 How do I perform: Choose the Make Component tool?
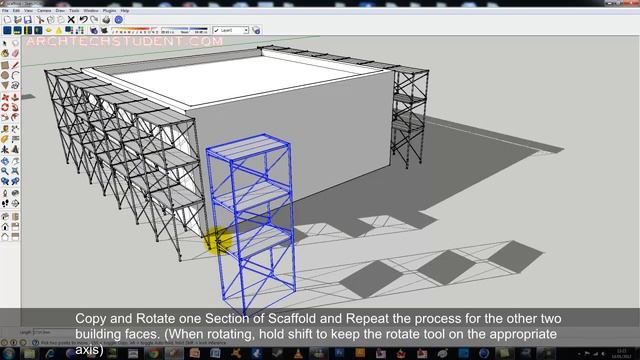pos(15,43)
